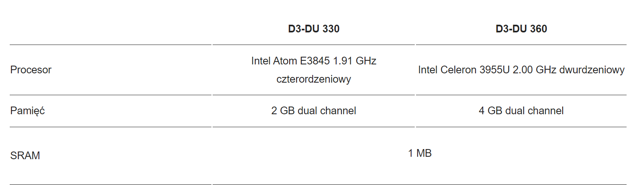The image size is (644, 192).
Task: Click the 330 number in first header
Action: pos(331,29)
